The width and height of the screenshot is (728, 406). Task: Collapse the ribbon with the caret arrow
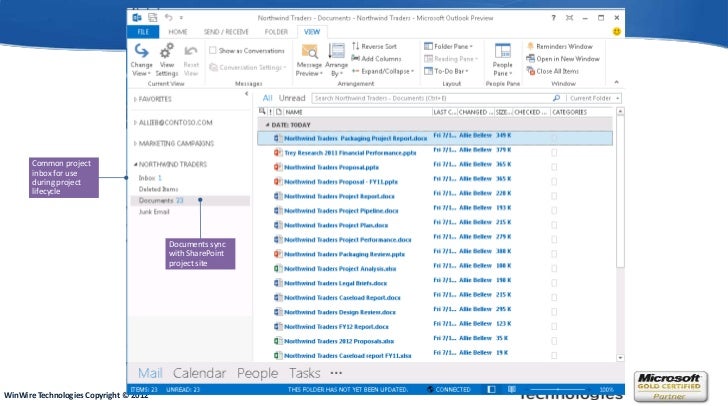[617, 82]
